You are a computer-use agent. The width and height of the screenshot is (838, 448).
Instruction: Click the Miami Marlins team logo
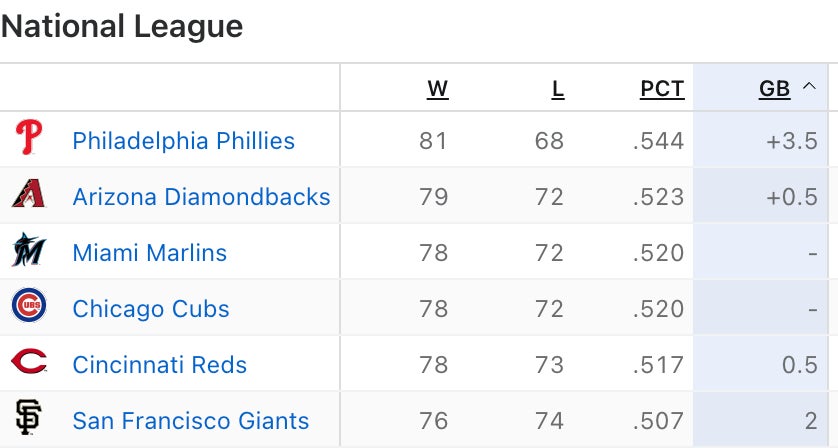point(29,251)
